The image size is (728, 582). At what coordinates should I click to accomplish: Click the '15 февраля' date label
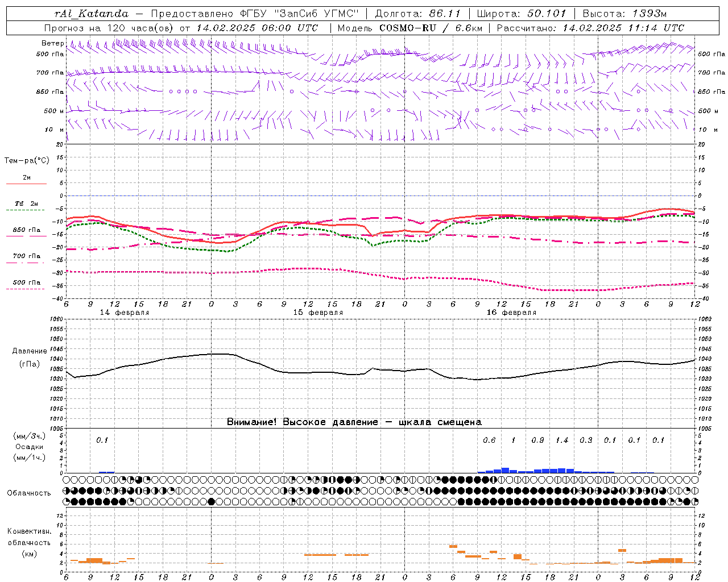coord(318,313)
